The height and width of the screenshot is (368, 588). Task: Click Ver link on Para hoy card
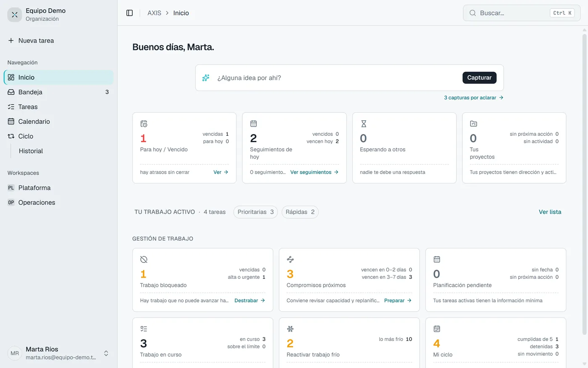point(221,172)
